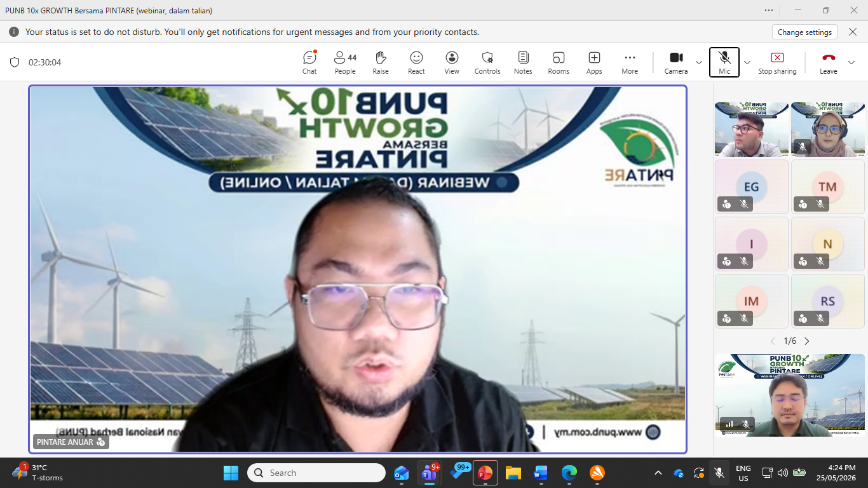Click the attendee status icon on RS tile
868x488 pixels.
pyautogui.click(x=803, y=318)
